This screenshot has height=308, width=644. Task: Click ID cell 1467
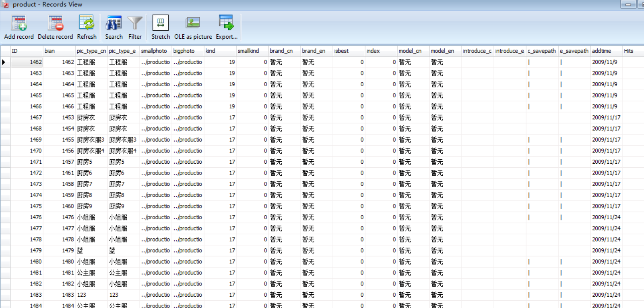pyautogui.click(x=27, y=118)
